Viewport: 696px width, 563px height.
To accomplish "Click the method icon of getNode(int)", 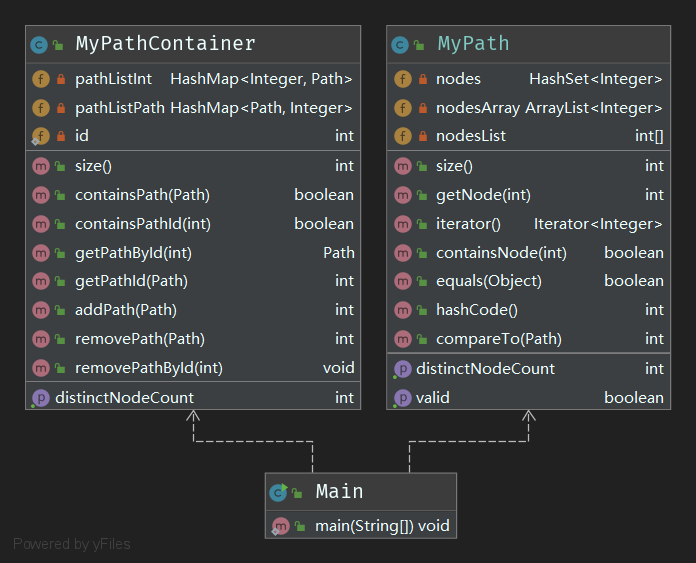I will coord(403,195).
